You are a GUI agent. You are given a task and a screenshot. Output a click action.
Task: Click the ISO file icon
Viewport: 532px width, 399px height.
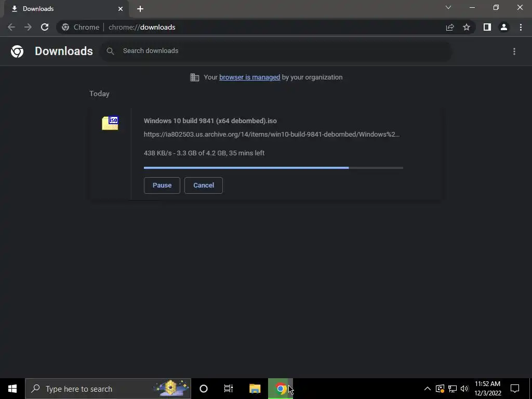point(110,123)
